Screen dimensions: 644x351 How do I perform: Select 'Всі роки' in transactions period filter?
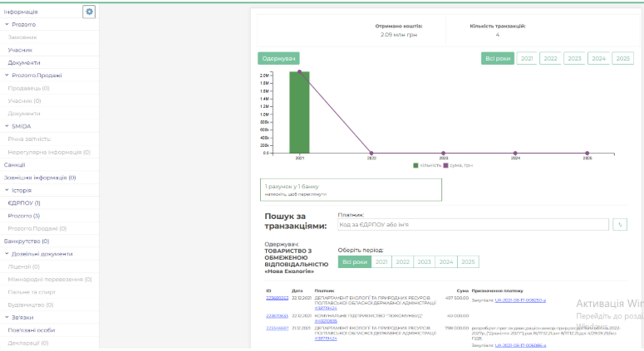[353, 261]
